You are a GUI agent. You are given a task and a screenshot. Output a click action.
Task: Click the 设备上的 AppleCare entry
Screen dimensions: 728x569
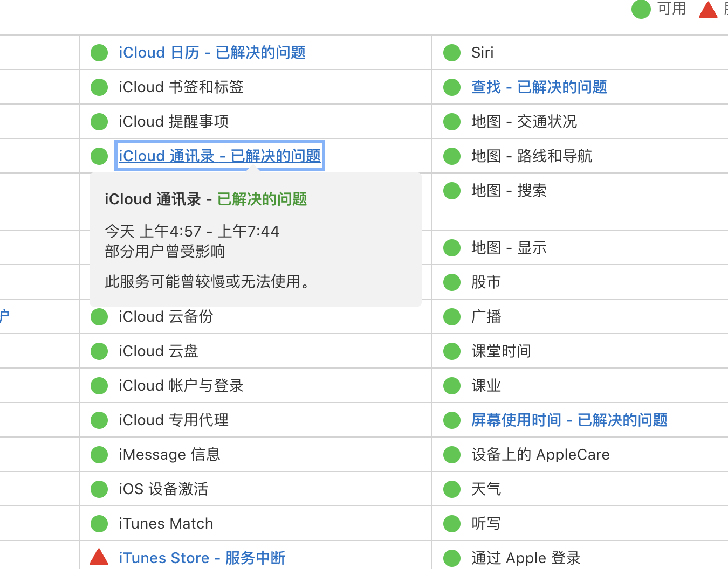540,455
